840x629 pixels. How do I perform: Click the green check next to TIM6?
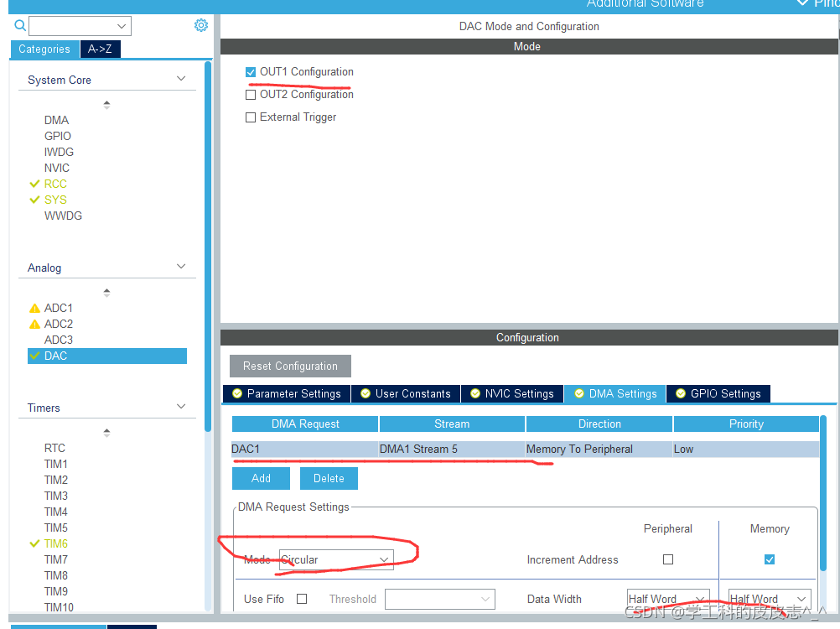point(35,543)
